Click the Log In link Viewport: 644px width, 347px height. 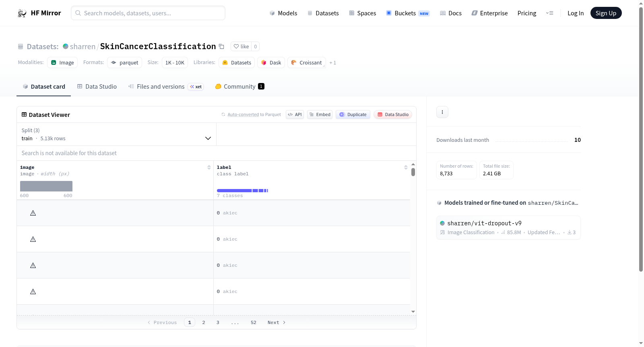[x=576, y=13]
